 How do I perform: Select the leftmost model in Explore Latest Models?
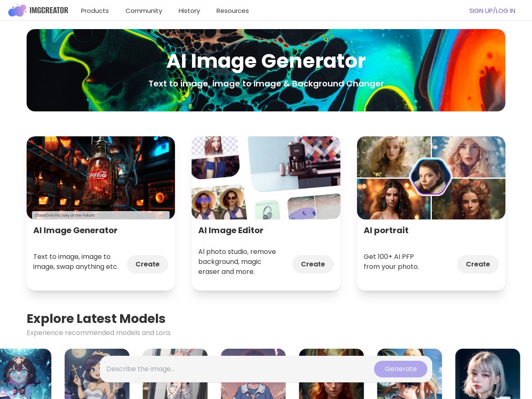26,373
